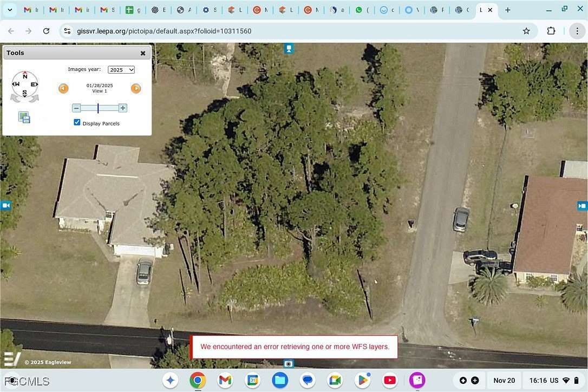Open the image export tool below the compass
Screen dimensions: 588x392
(x=24, y=117)
